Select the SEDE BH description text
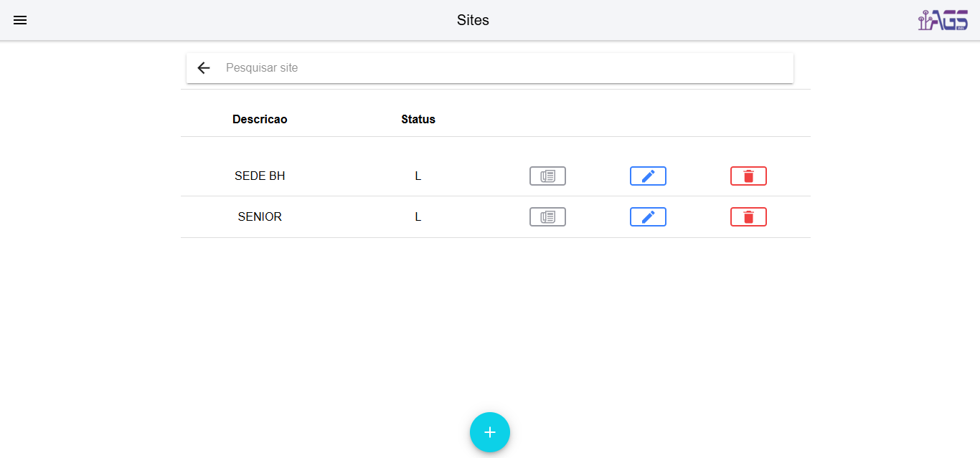This screenshot has height=458, width=980. pos(260,176)
